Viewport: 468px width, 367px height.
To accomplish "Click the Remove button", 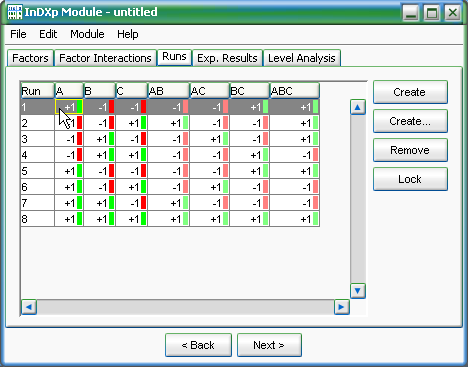I will pos(410,150).
